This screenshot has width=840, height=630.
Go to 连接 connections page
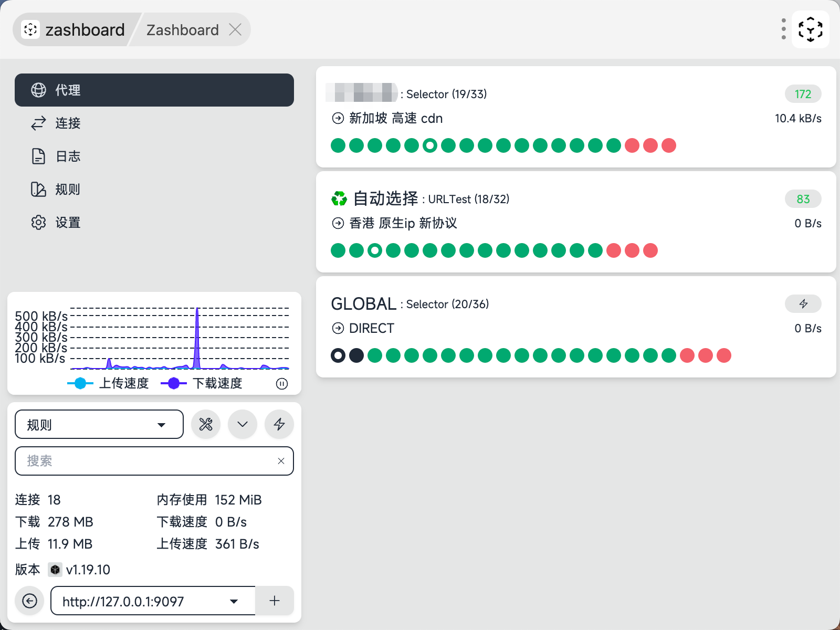click(x=68, y=123)
